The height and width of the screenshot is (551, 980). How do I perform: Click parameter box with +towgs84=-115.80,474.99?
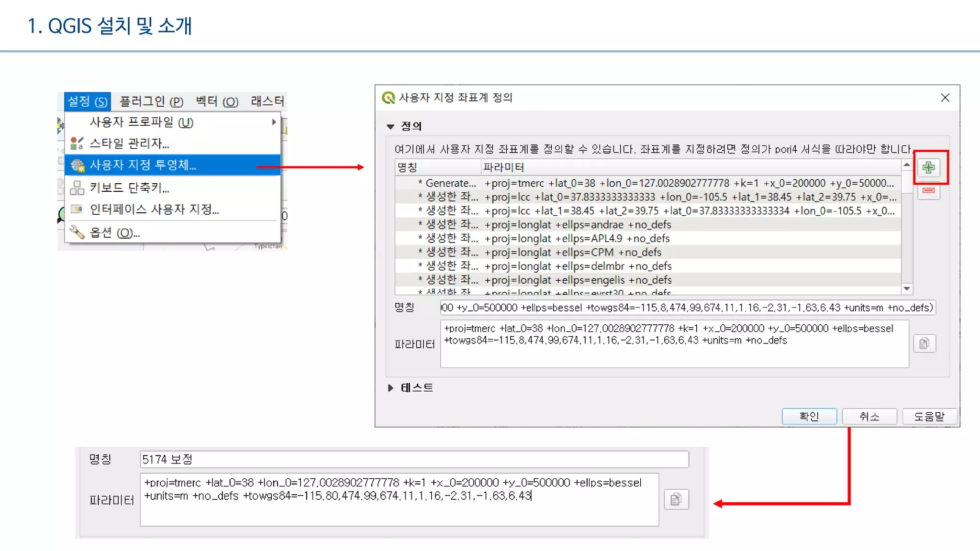click(400, 499)
